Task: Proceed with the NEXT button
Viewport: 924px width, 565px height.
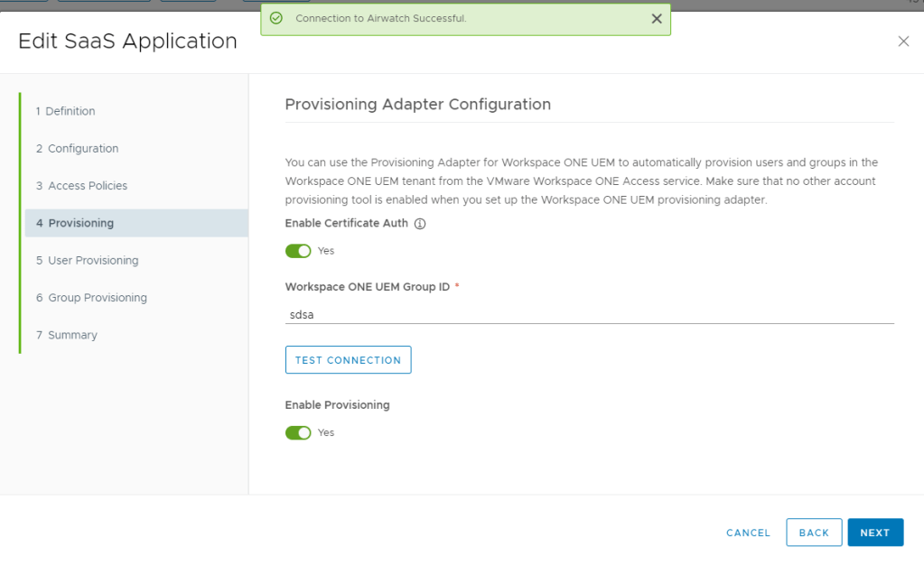Action: point(874,533)
